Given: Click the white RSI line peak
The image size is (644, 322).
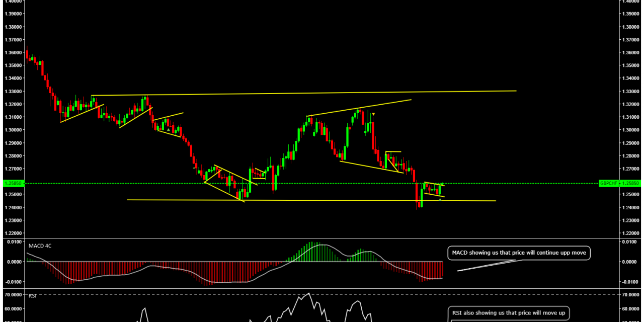Looking at the screenshot, I should click(308, 294).
